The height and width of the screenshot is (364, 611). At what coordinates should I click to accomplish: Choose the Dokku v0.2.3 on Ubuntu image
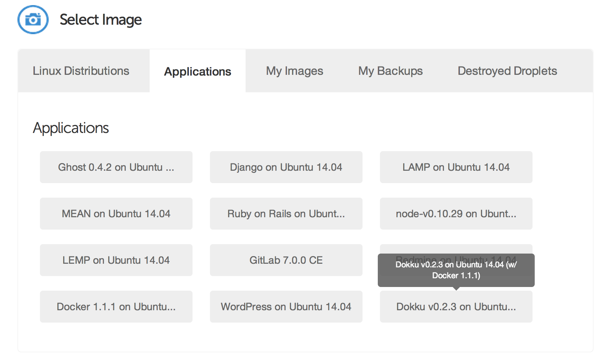tap(456, 307)
